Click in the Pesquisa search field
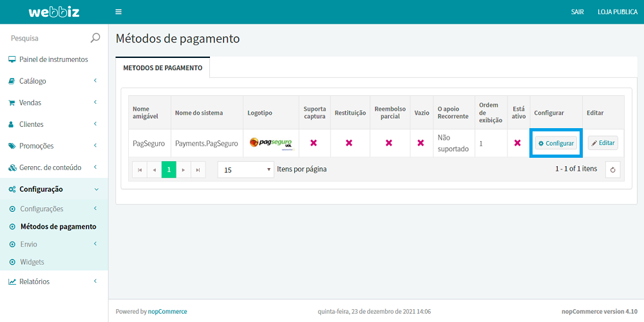Image resolution: width=644 pixels, height=322 pixels. (x=45, y=38)
